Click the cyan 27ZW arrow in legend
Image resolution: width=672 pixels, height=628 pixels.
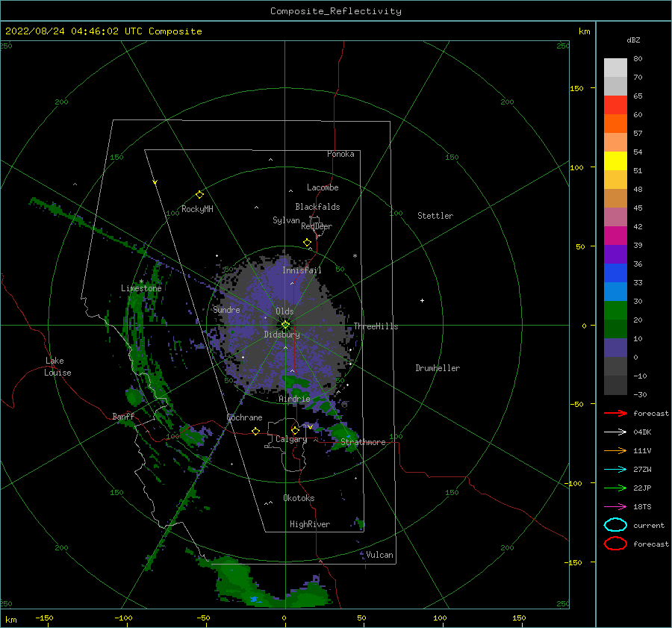pos(615,470)
